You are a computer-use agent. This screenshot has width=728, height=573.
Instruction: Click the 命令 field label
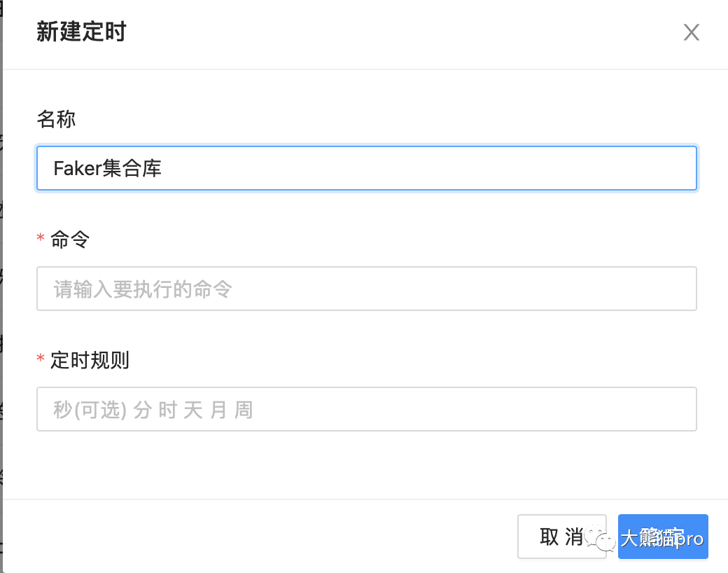70,240
